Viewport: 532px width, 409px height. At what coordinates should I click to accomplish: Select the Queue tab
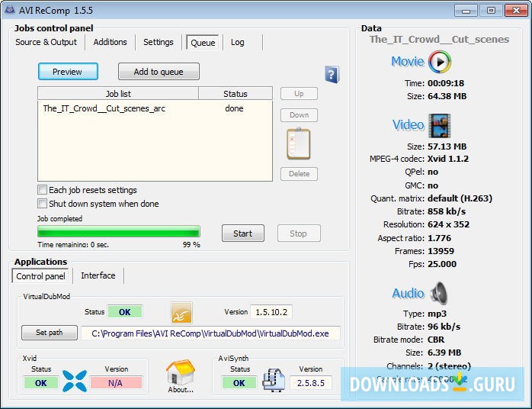[203, 43]
